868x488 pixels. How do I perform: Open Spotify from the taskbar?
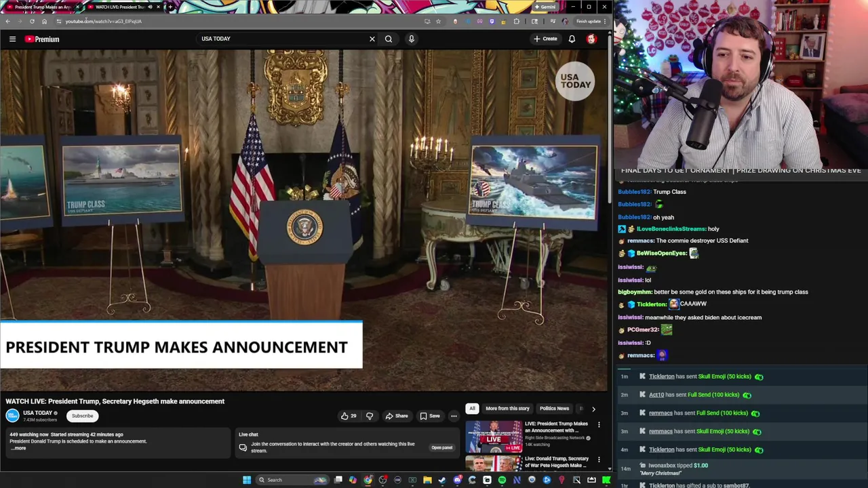pyautogui.click(x=502, y=480)
